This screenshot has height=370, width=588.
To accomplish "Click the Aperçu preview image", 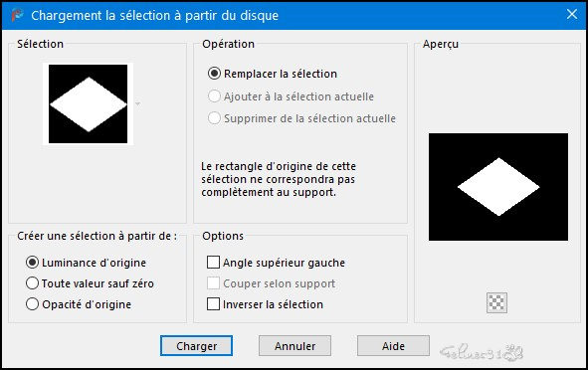I will click(498, 187).
